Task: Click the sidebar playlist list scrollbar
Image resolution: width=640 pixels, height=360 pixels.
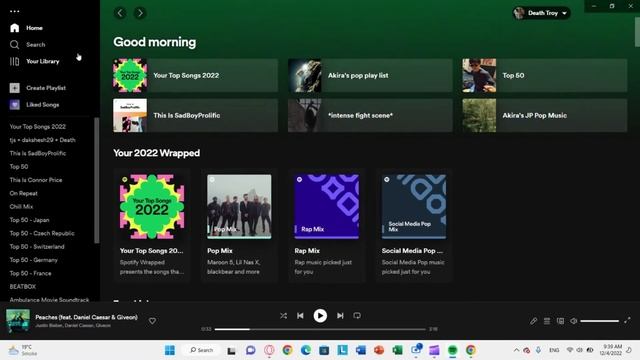Action: pos(97,180)
